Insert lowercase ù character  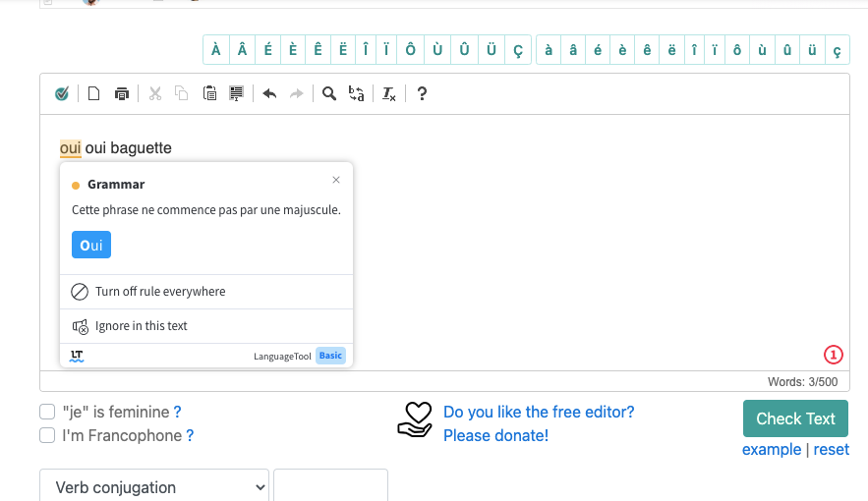[762, 50]
